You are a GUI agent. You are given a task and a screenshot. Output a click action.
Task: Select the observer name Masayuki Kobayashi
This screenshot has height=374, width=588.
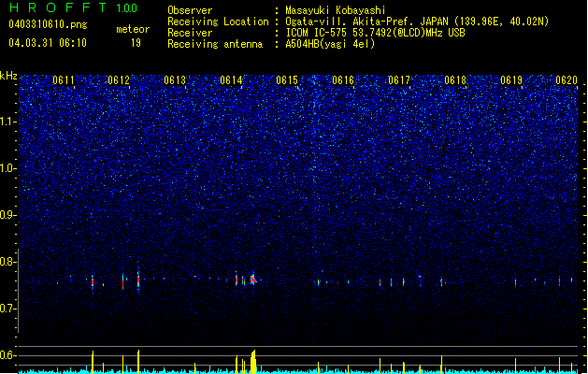coord(336,10)
